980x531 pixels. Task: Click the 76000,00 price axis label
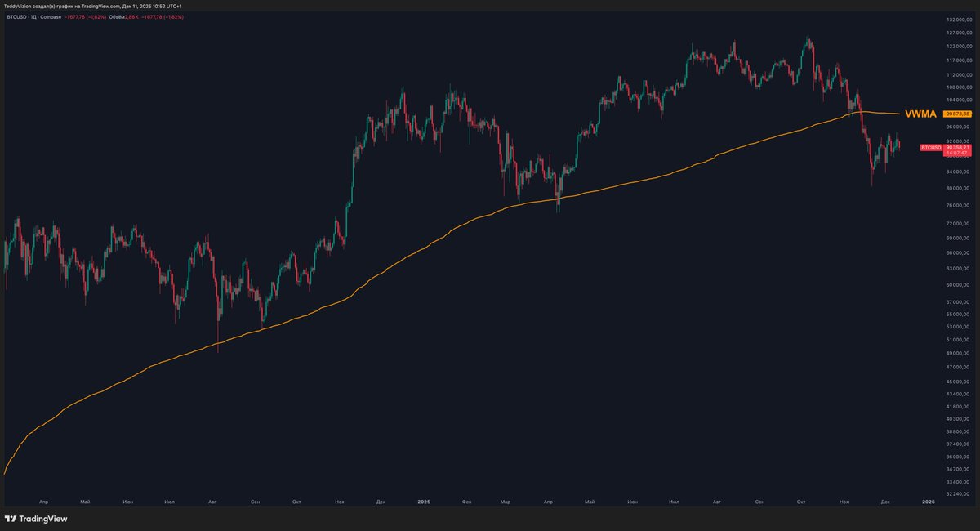[959, 205]
